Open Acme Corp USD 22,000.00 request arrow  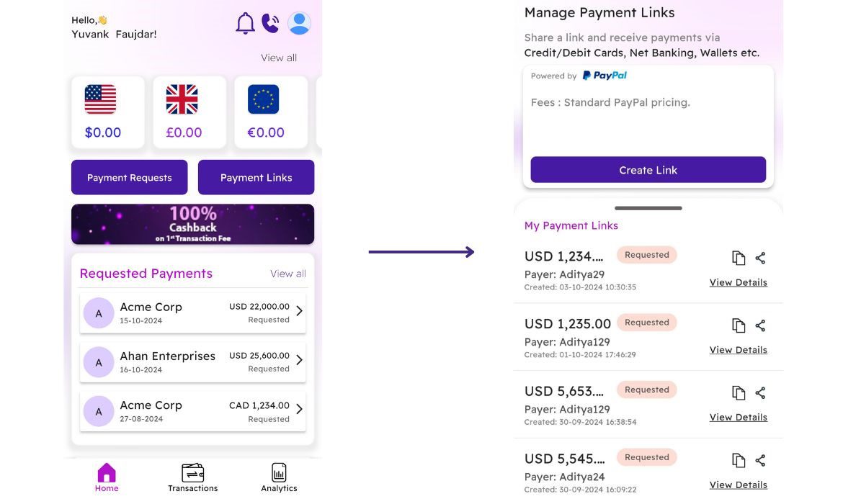tap(299, 311)
